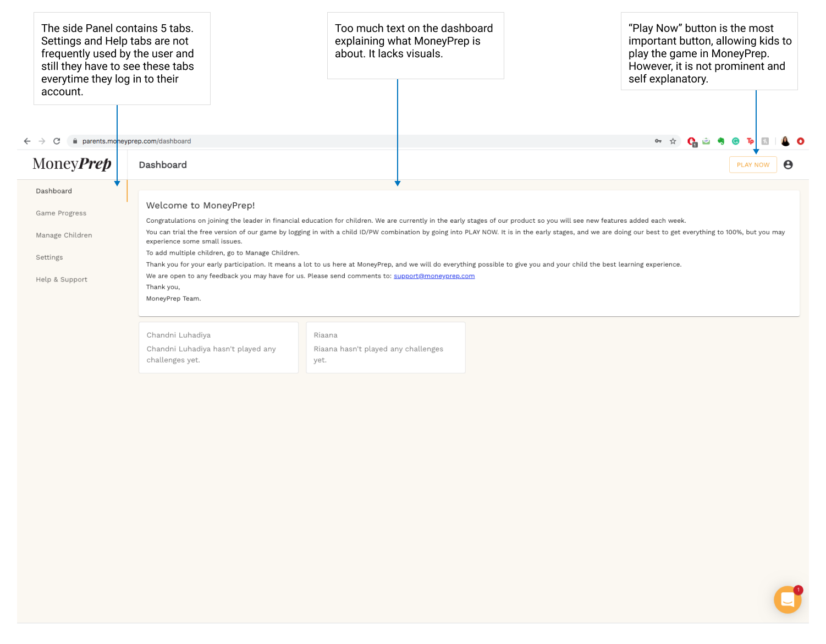Click the 'MoneyPrep Team.' signature line

174,299
